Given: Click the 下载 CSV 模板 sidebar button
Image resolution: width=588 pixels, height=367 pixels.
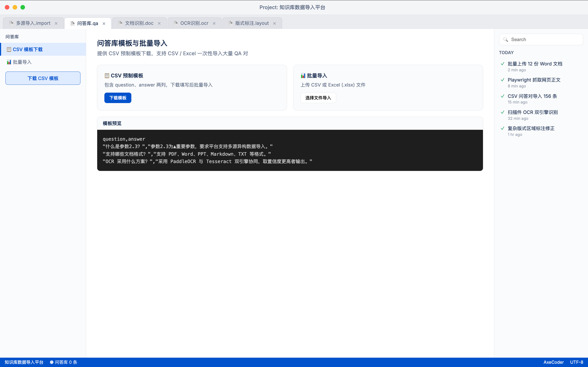Looking at the screenshot, I should point(43,78).
